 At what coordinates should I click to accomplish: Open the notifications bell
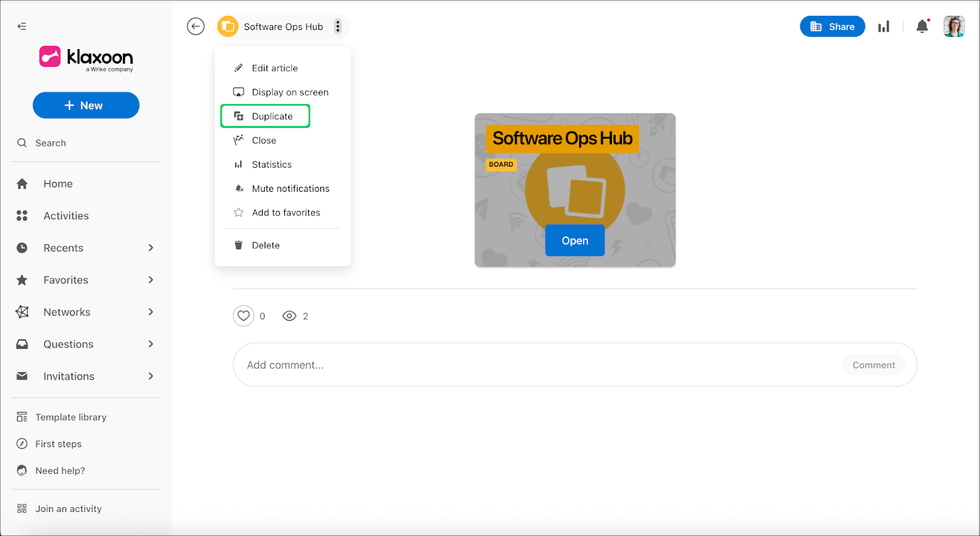(922, 26)
